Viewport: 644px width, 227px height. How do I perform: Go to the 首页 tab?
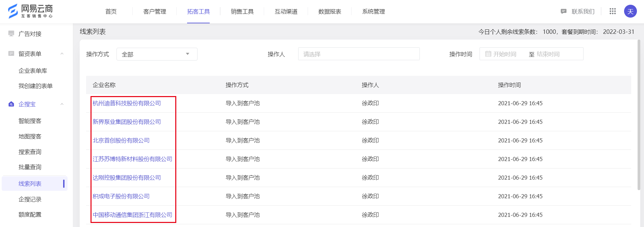coord(111,12)
